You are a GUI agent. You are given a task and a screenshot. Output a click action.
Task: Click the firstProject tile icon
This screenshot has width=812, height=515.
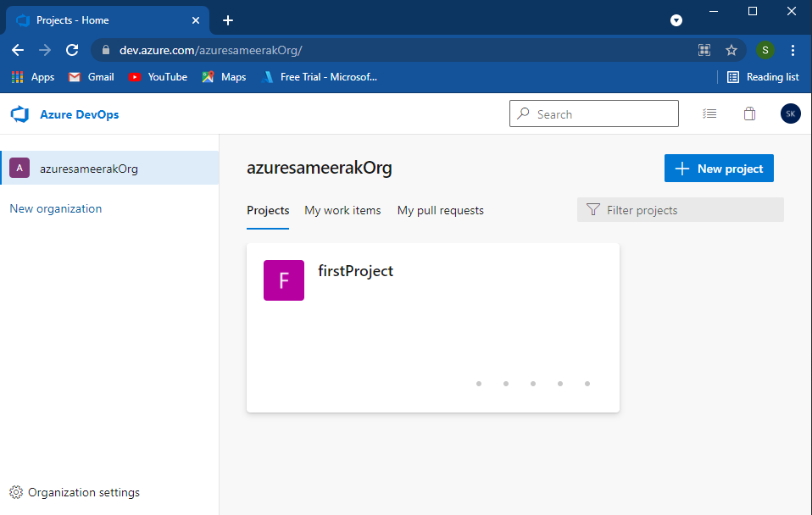[x=283, y=280]
